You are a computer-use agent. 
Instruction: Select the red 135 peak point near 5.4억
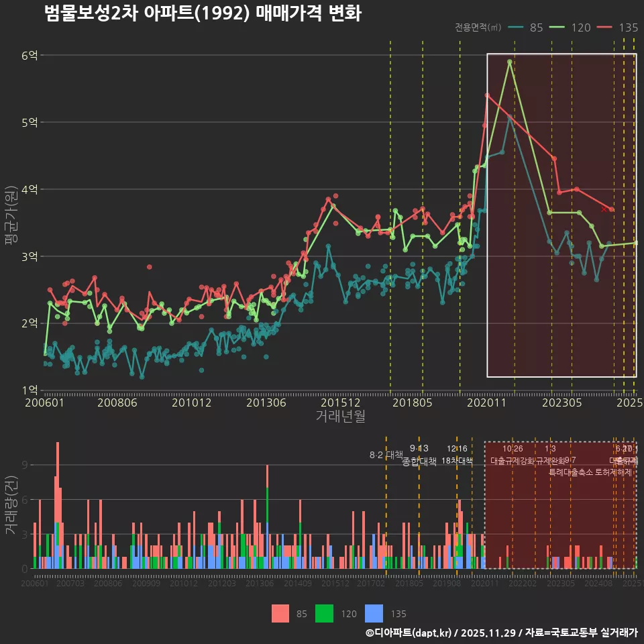click(x=487, y=95)
